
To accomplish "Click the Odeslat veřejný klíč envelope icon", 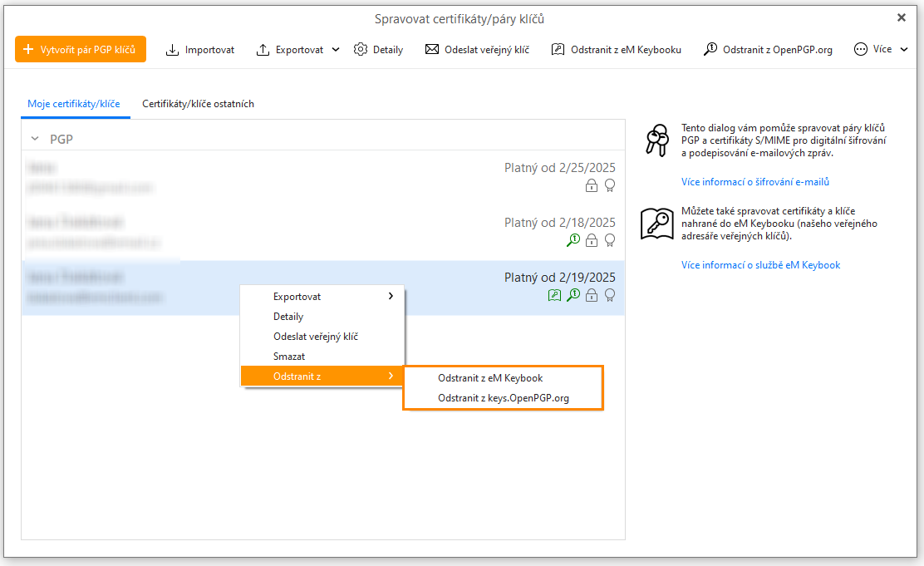I will click(x=432, y=50).
